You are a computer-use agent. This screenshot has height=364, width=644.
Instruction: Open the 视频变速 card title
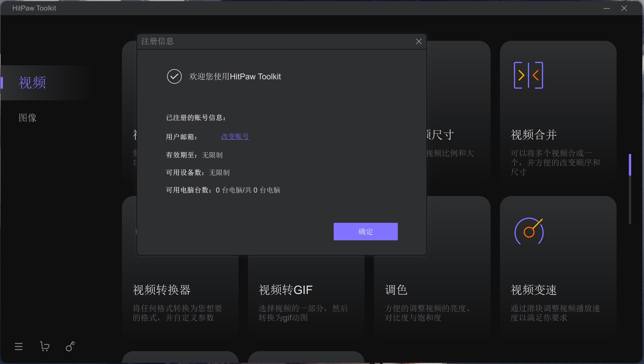[x=533, y=290]
